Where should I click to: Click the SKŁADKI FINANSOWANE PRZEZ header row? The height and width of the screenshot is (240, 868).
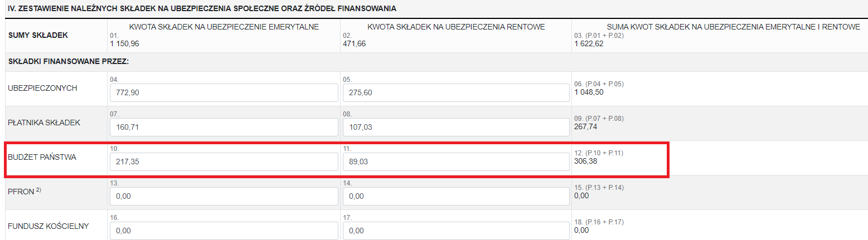[x=434, y=62]
